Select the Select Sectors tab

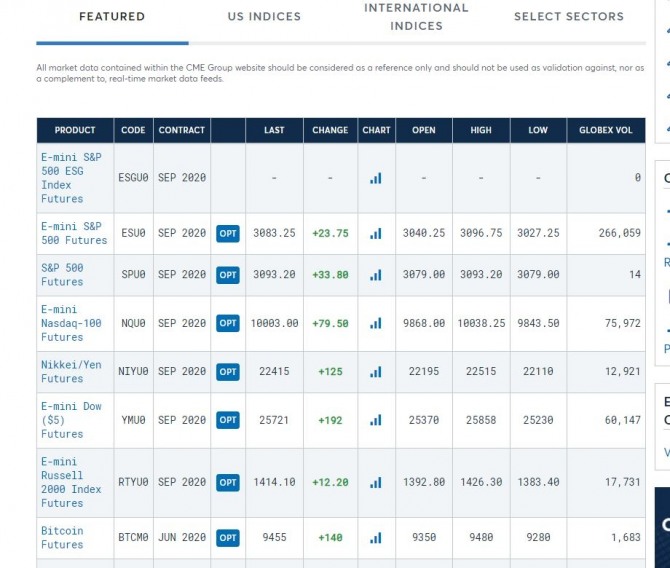coord(568,17)
